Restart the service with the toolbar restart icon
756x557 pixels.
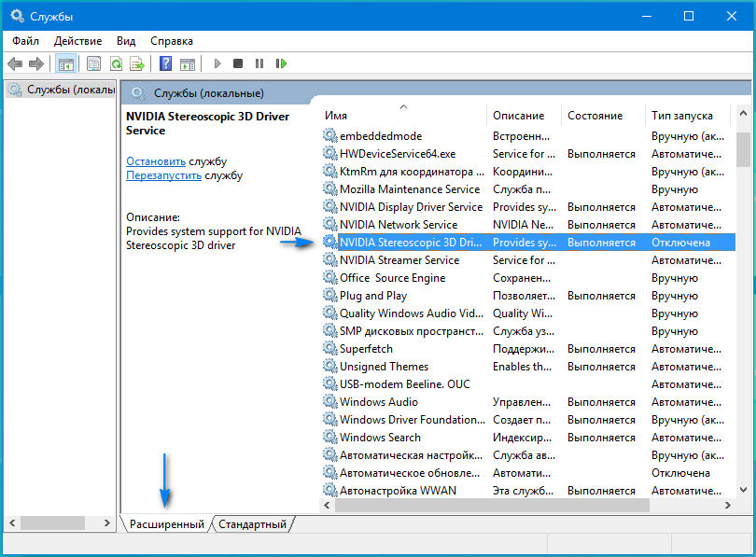pyautogui.click(x=281, y=63)
